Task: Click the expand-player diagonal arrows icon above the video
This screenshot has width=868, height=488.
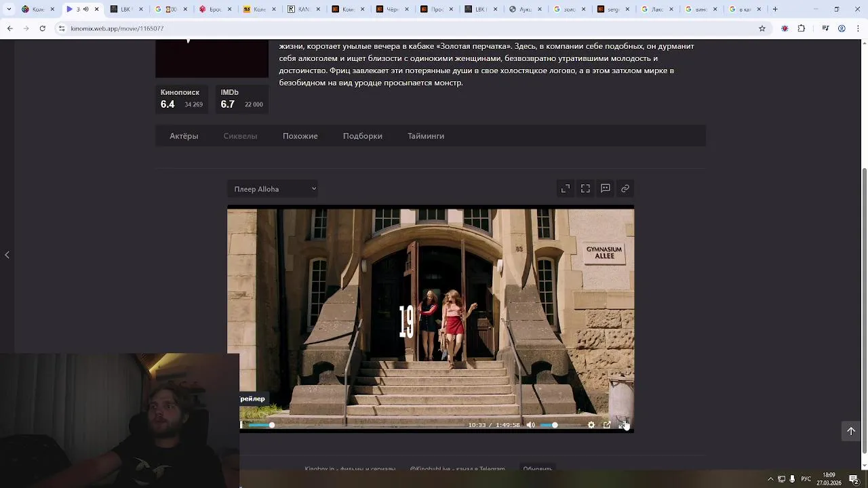Action: [566, 188]
